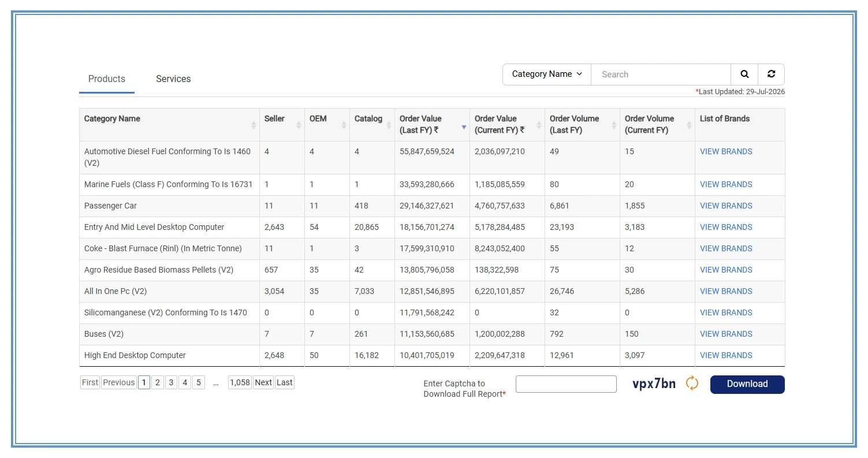
Task: Sort by Order Value (Current FY) arrows
Action: point(539,125)
